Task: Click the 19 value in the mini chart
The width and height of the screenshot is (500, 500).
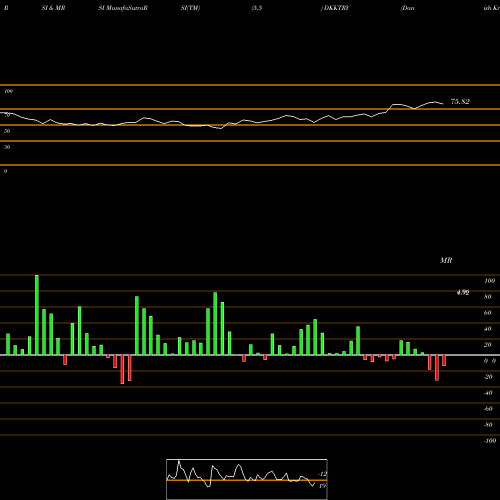Action: click(322, 486)
